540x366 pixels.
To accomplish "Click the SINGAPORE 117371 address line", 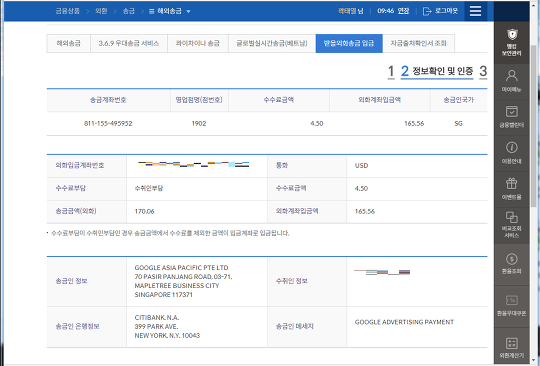I will [164, 295].
